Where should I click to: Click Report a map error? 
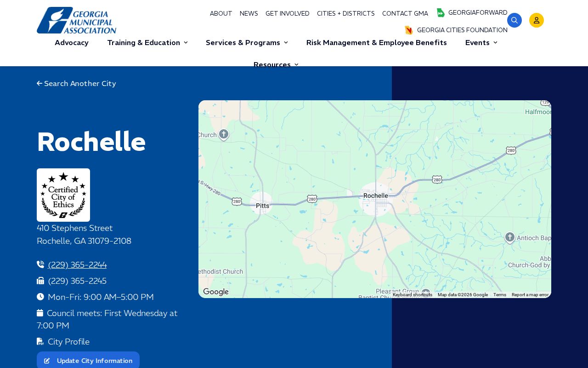click(x=530, y=295)
